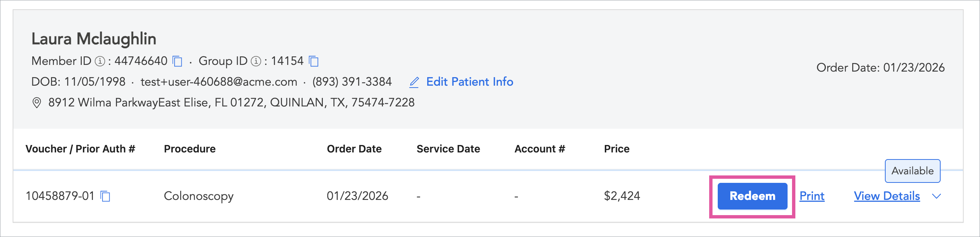
Task: Copy the Group ID 14154
Action: tap(314, 61)
